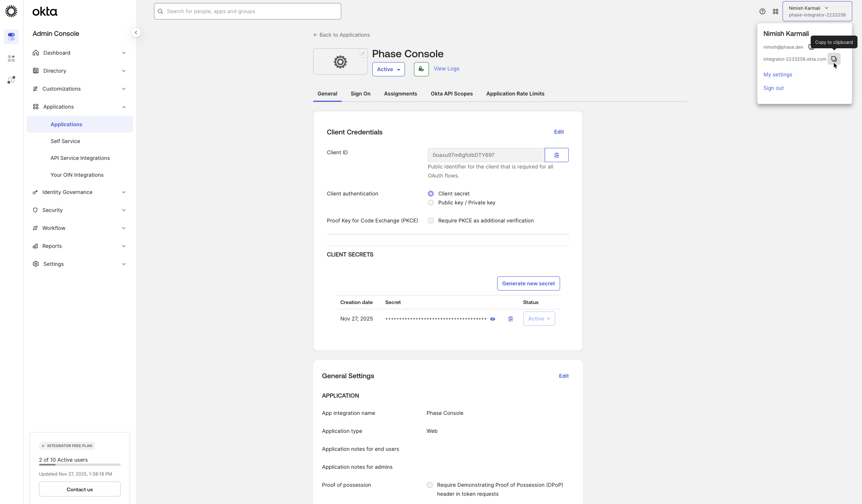
Task: Click the Contact us button
Action: click(x=80, y=489)
